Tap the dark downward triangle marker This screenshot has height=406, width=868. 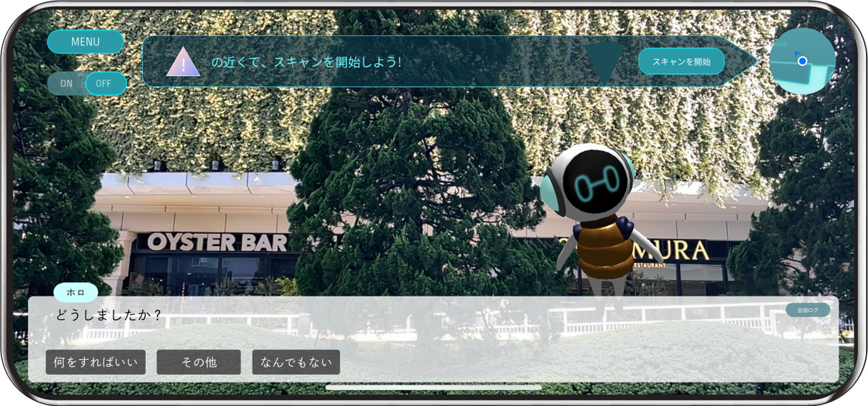tap(604, 63)
